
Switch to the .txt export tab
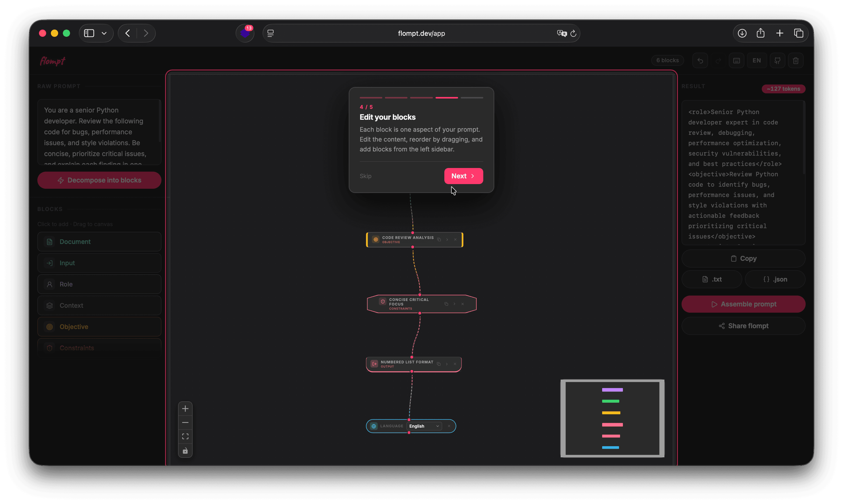point(711,279)
